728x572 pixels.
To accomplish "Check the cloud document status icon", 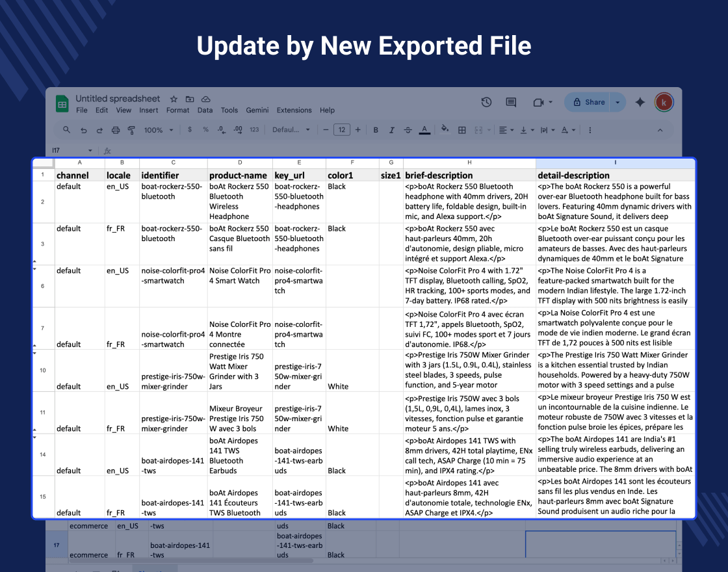I will [x=206, y=99].
